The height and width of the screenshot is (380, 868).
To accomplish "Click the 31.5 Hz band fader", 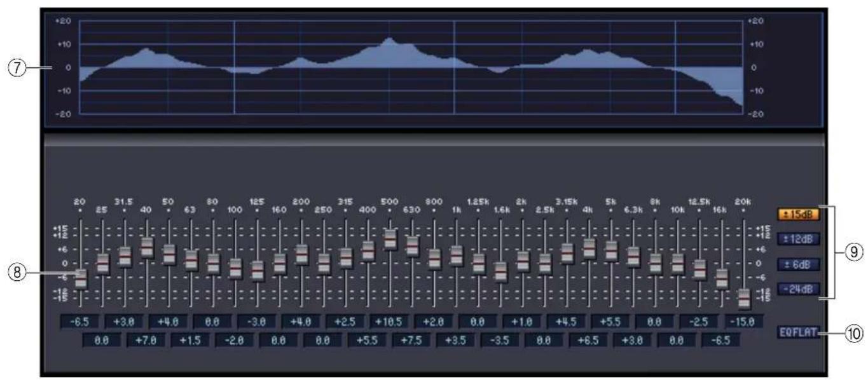I will (125, 256).
